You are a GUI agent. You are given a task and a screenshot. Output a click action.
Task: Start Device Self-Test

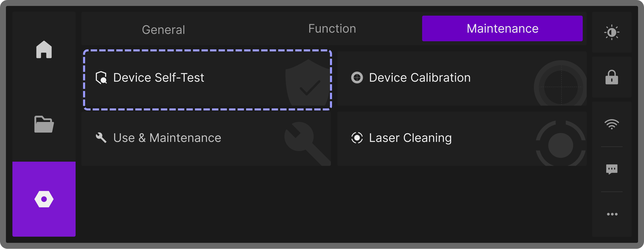158,77
